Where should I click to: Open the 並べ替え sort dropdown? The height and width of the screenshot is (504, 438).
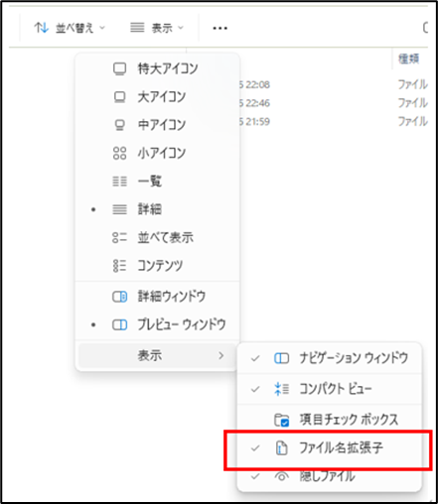(70, 28)
